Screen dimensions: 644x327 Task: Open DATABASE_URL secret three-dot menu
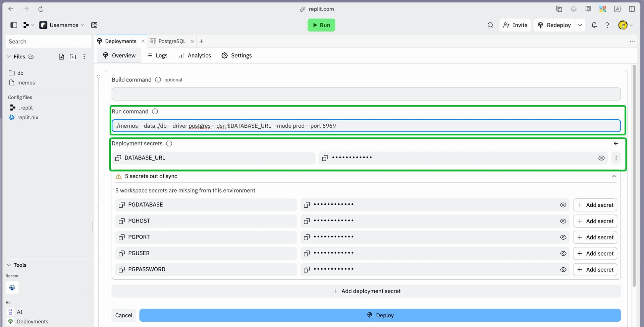coord(616,158)
